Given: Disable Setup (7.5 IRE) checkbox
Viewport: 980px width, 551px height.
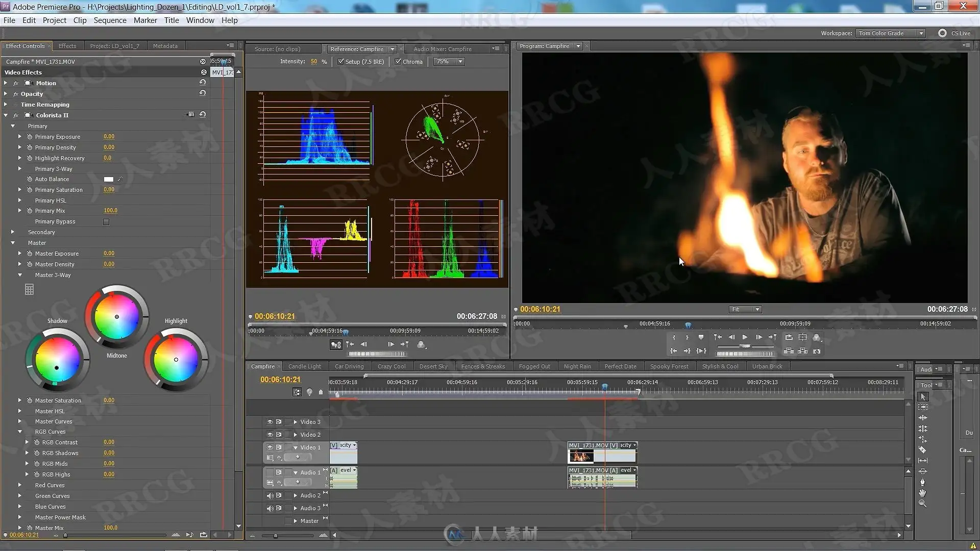Looking at the screenshot, I should click(341, 62).
